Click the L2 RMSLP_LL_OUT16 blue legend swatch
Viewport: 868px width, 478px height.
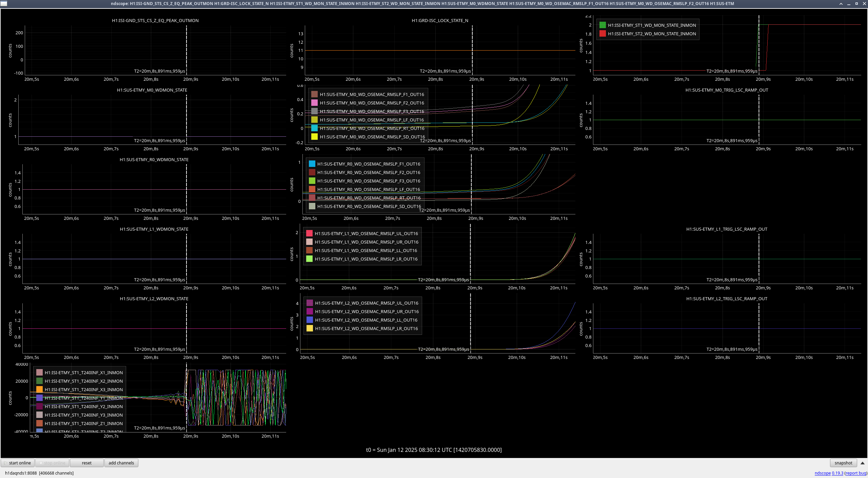pos(310,320)
